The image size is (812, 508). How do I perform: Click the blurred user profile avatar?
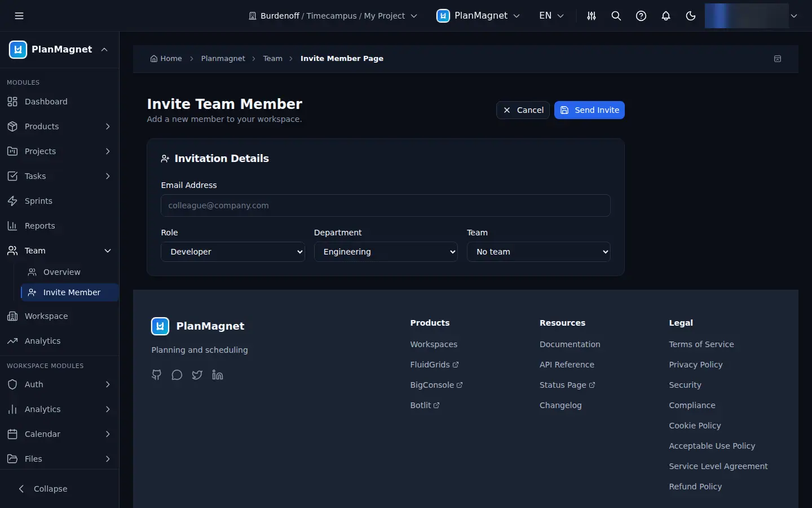coord(746,16)
